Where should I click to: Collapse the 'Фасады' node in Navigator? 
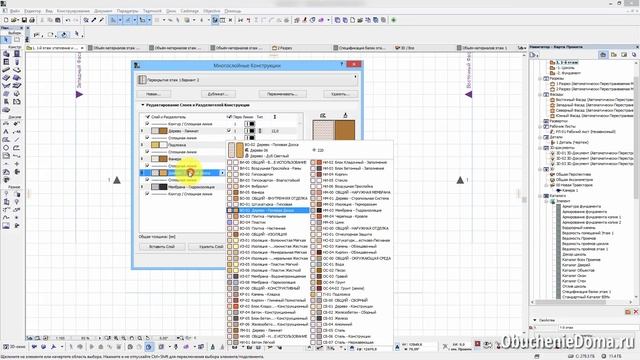pyautogui.click(x=540, y=94)
